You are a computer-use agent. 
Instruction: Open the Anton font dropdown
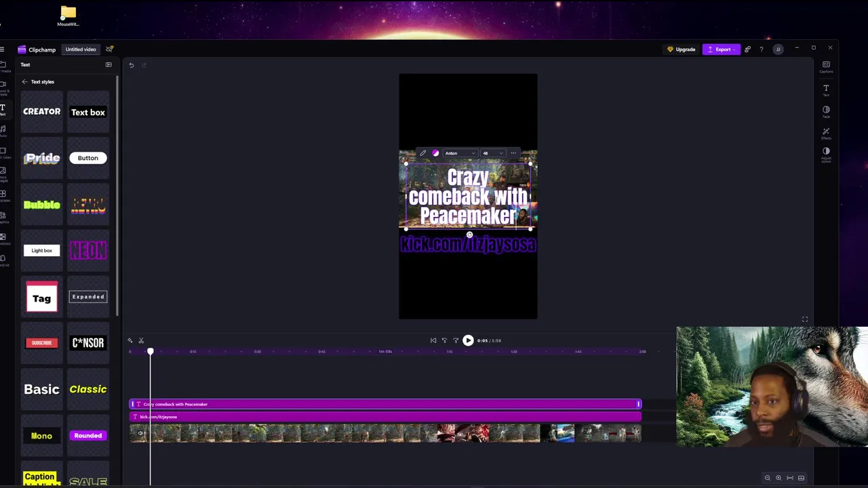[x=460, y=153]
